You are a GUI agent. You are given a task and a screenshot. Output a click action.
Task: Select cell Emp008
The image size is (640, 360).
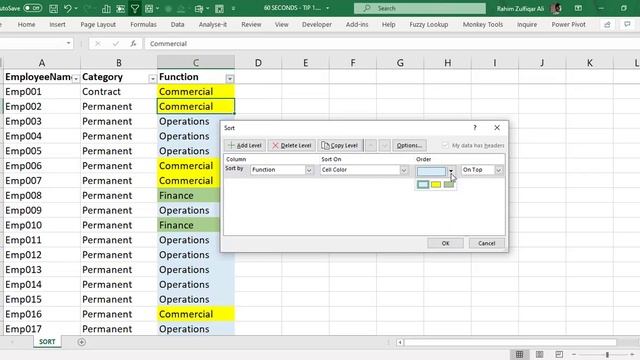pos(42,196)
